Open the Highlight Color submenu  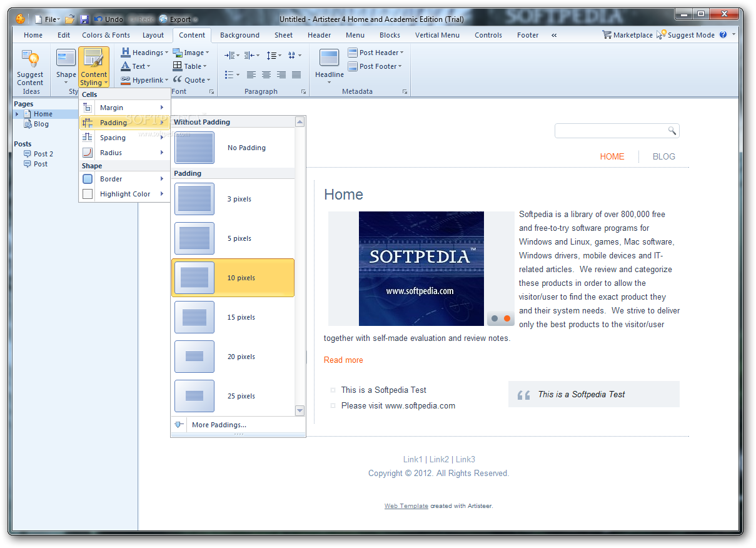[x=124, y=194]
